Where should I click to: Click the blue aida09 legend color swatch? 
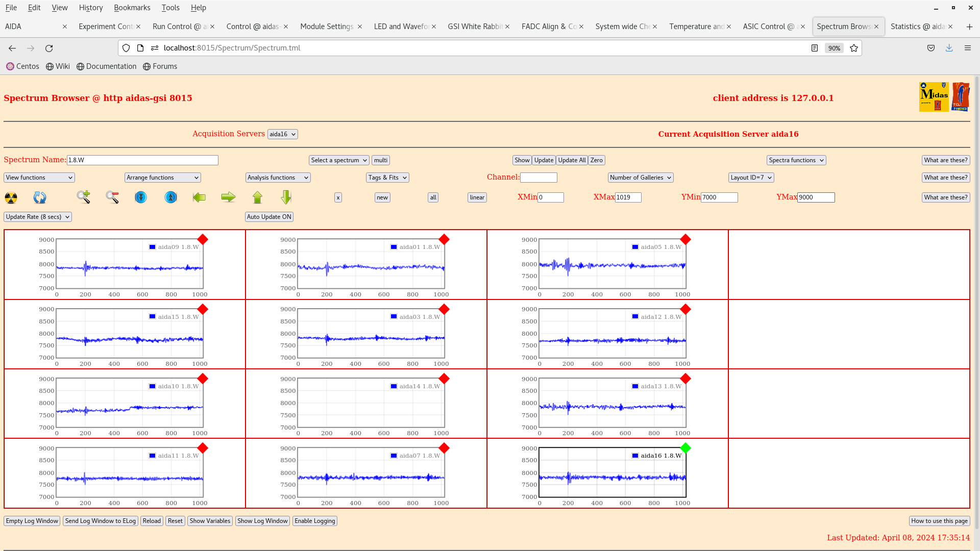pyautogui.click(x=152, y=247)
